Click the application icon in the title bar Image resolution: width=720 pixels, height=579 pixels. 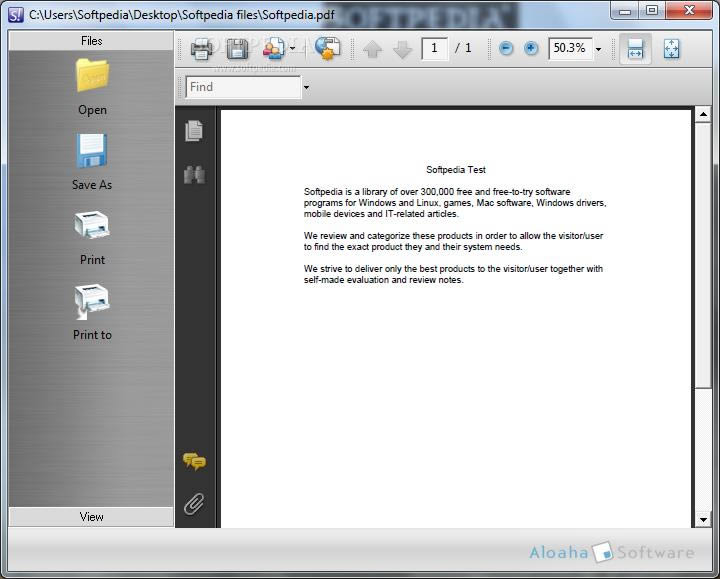point(16,15)
